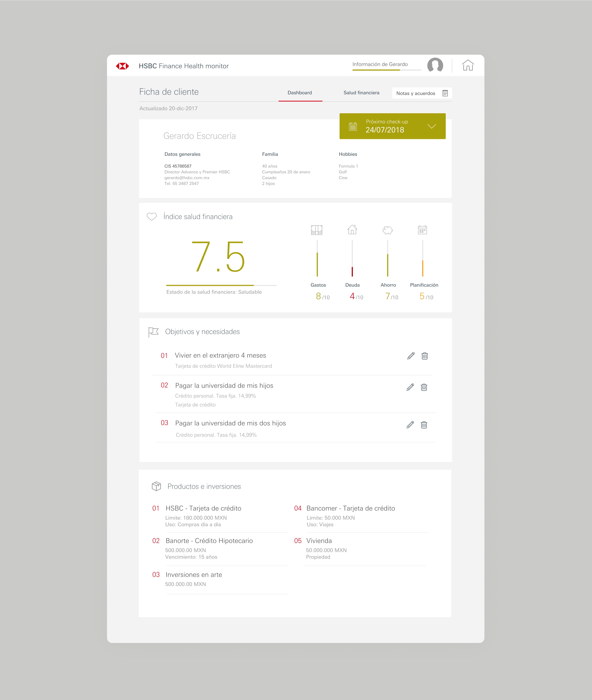Click the Ahorro 7/10 score
Image resolution: width=592 pixels, height=700 pixels.
point(392,296)
